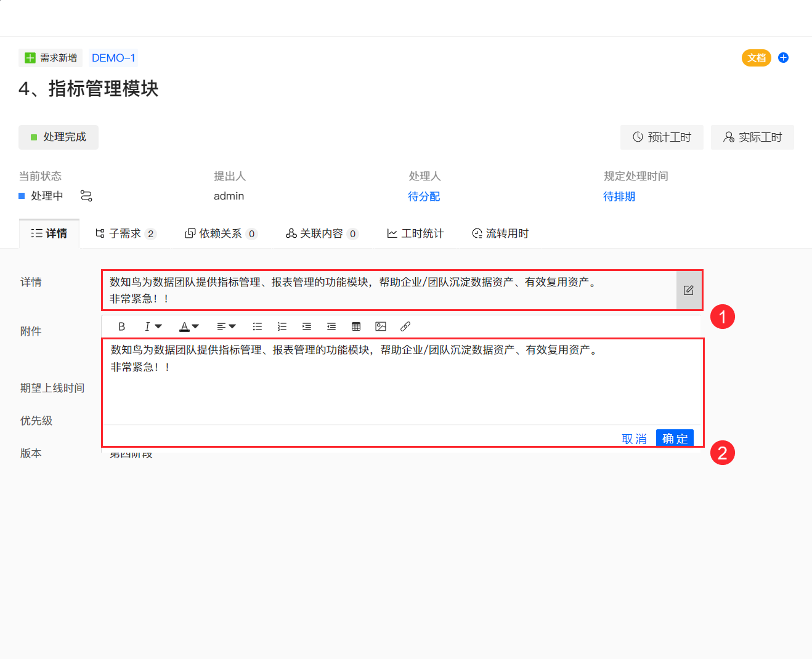
Task: Click the blue plus icon top right
Action: tap(783, 57)
